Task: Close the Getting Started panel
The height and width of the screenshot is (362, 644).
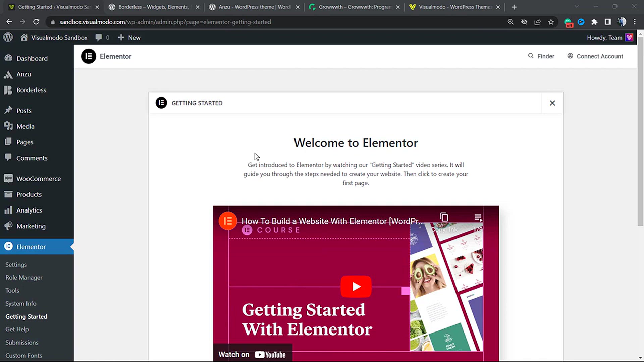Action: click(552, 103)
